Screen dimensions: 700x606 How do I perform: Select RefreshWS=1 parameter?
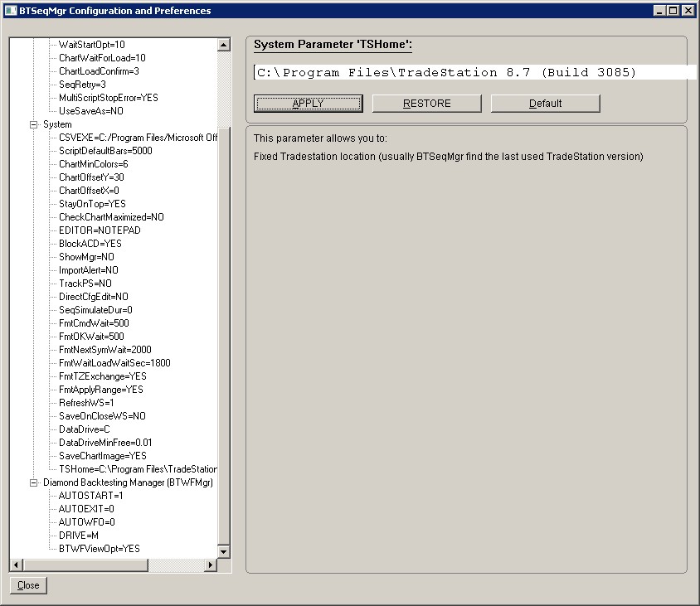(86, 403)
